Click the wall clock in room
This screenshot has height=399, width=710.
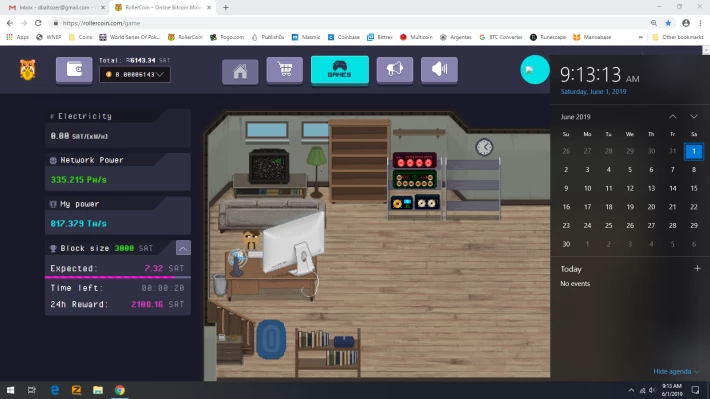coord(484,147)
